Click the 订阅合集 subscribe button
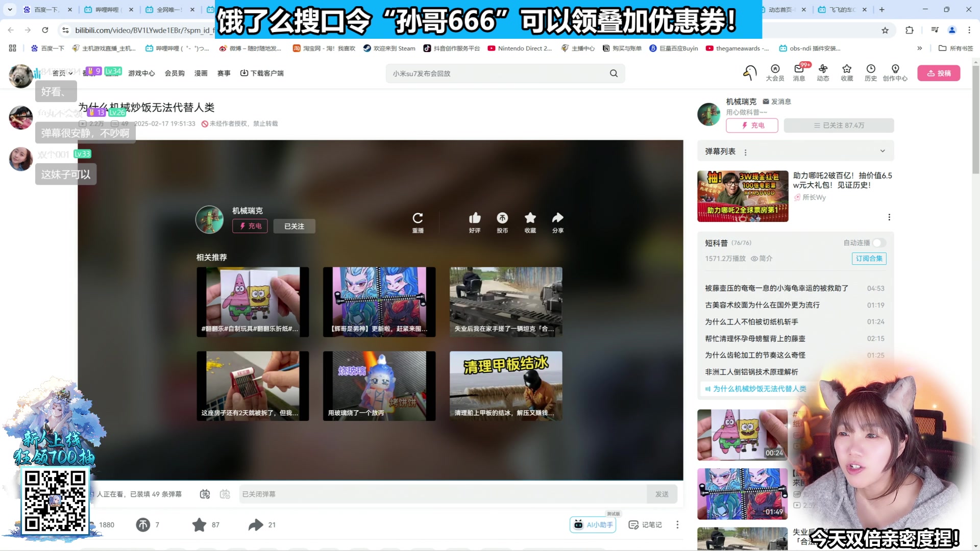The width and height of the screenshot is (980, 551). pos(869,259)
